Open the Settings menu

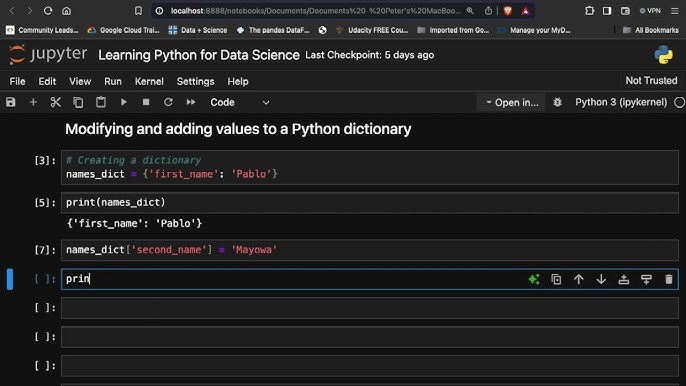pos(196,81)
